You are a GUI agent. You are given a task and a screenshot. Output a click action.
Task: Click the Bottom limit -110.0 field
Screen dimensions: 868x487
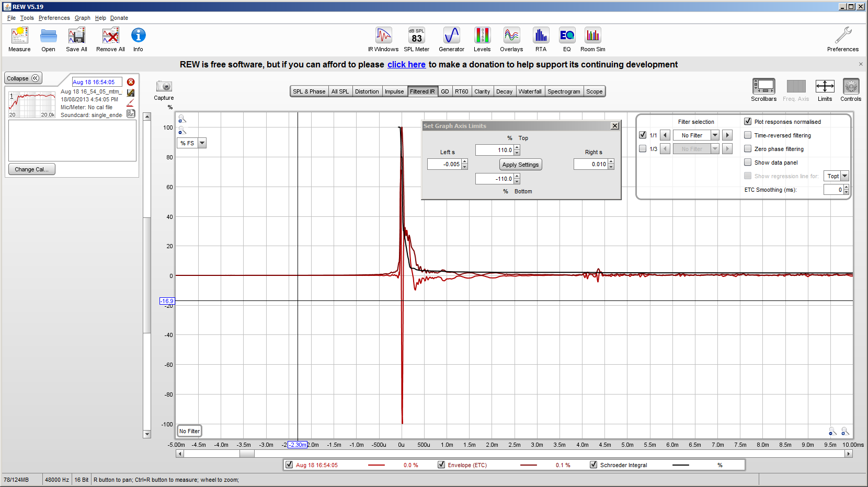(495, 179)
